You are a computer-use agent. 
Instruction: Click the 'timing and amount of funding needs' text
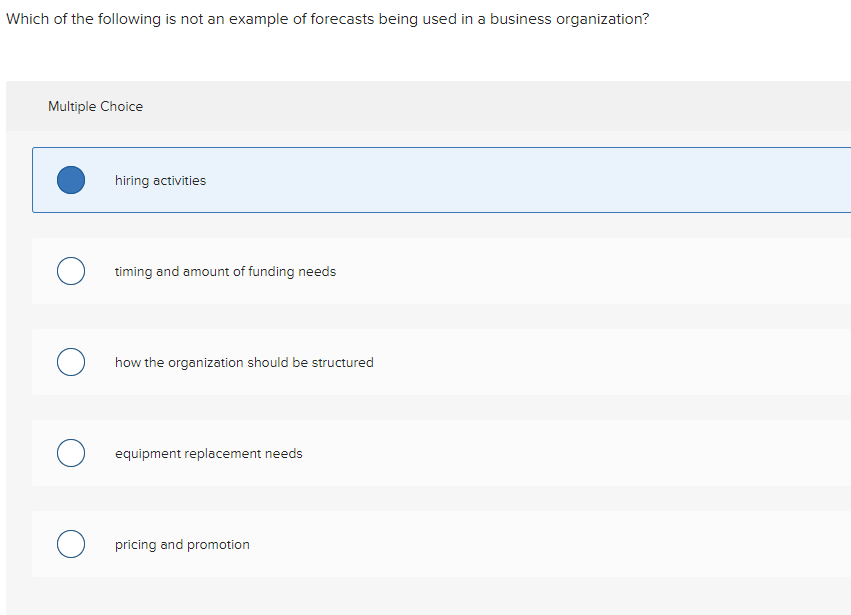pos(225,272)
